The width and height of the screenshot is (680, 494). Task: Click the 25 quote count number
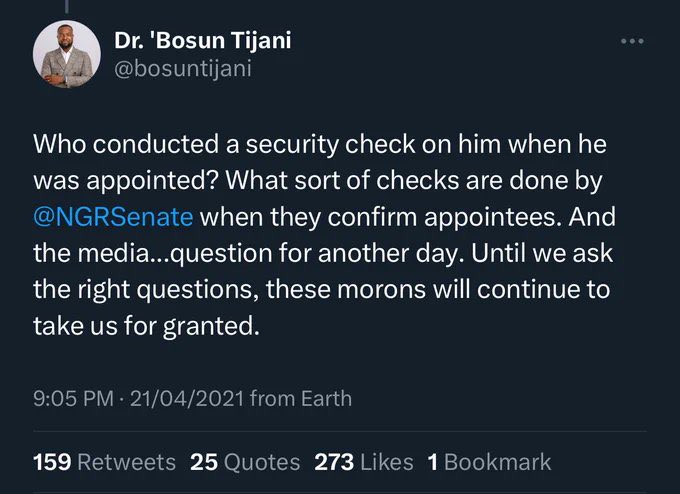tap(204, 461)
